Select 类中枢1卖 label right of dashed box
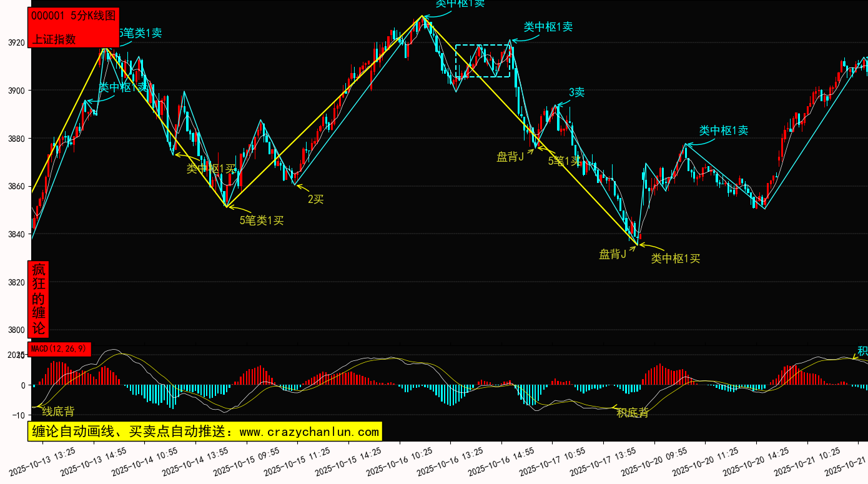 (548, 27)
